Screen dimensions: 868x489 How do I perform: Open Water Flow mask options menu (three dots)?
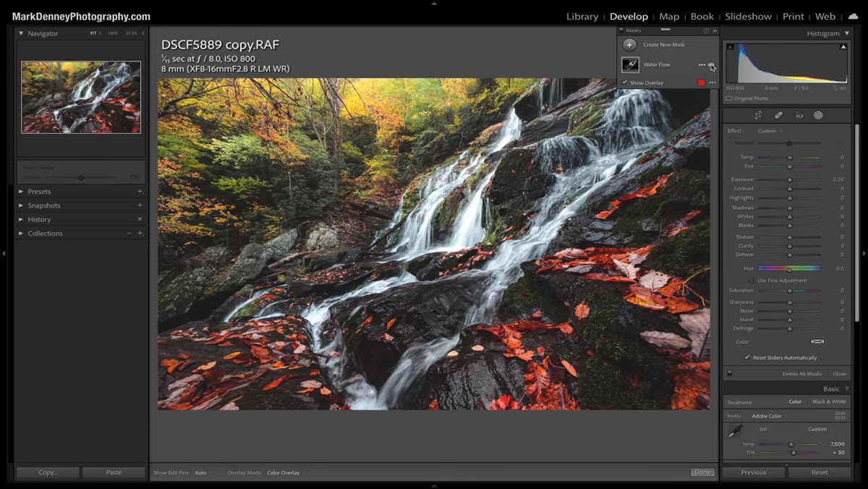(x=702, y=65)
